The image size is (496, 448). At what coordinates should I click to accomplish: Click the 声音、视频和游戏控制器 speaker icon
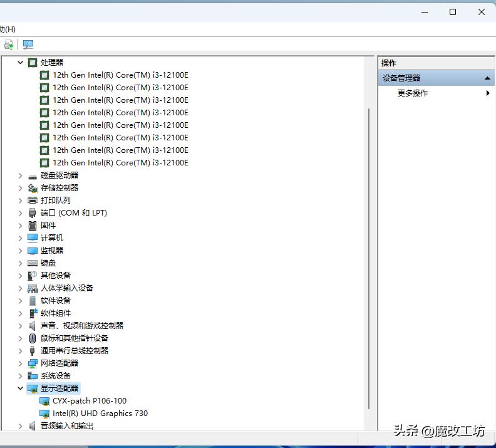point(33,326)
